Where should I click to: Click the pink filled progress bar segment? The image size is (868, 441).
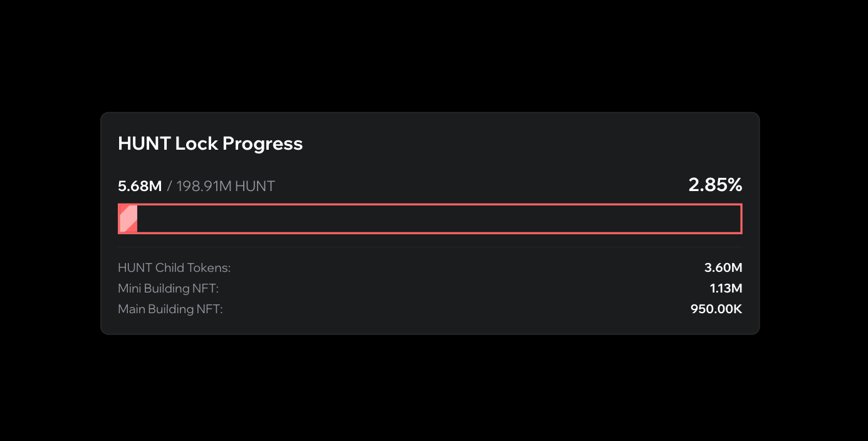click(128, 219)
